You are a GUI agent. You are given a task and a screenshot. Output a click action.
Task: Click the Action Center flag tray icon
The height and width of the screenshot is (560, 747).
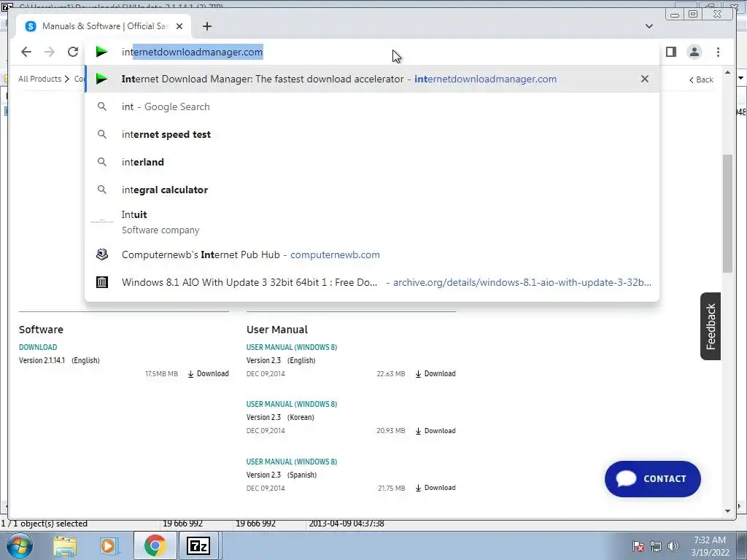(638, 546)
